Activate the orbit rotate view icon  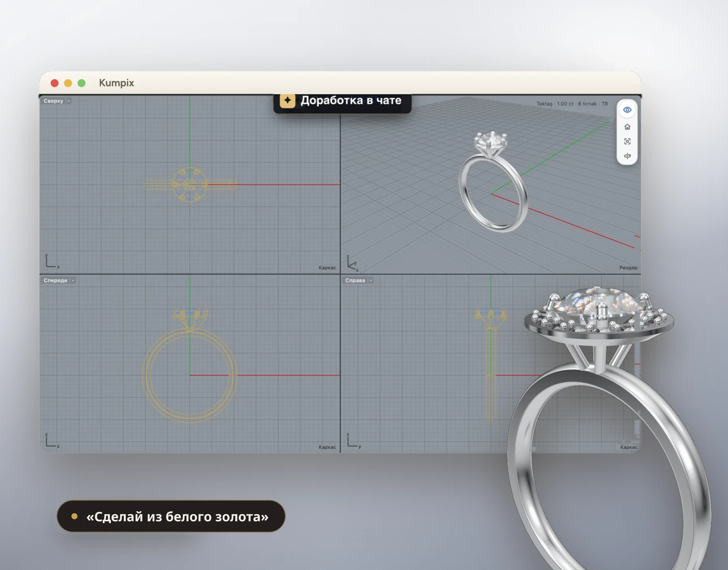(x=627, y=156)
